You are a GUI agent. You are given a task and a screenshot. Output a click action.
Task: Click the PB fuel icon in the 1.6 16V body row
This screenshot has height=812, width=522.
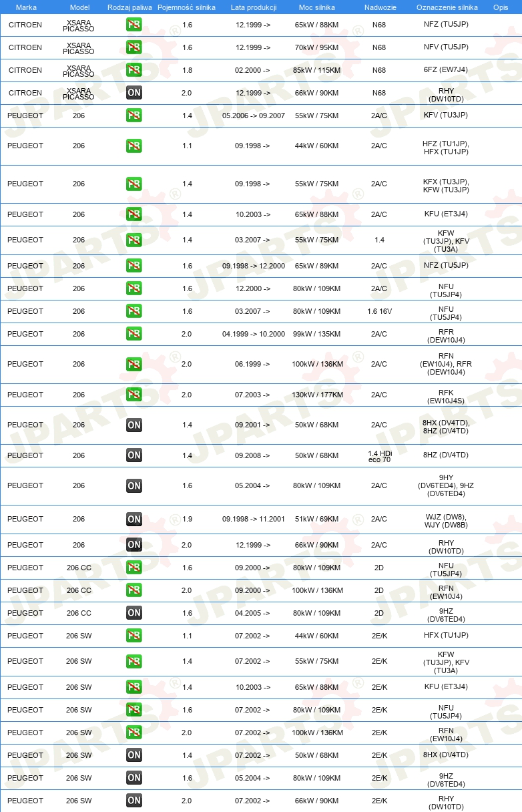click(x=134, y=311)
